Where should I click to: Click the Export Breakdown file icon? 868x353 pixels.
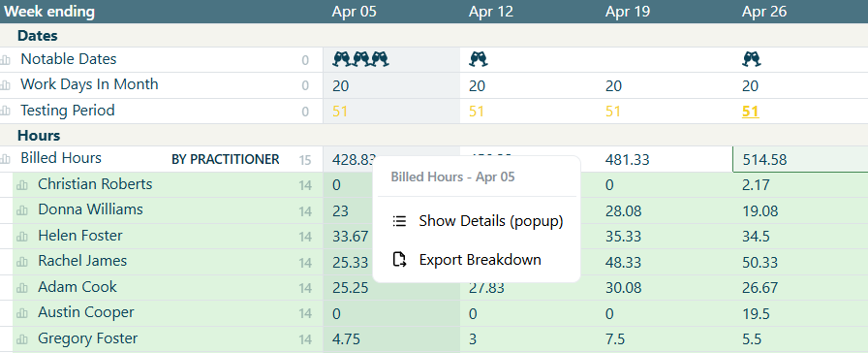[x=399, y=259]
